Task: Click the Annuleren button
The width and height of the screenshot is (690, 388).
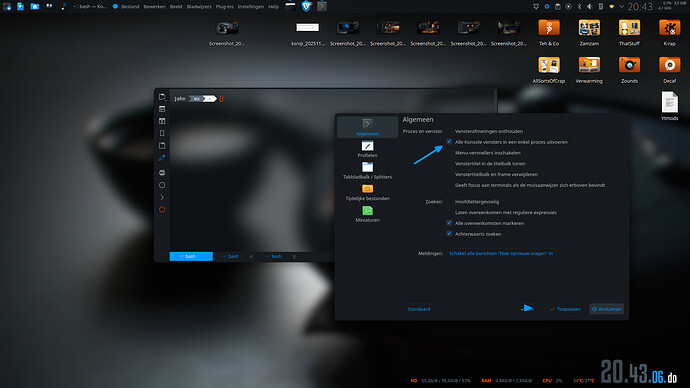Action: point(606,309)
